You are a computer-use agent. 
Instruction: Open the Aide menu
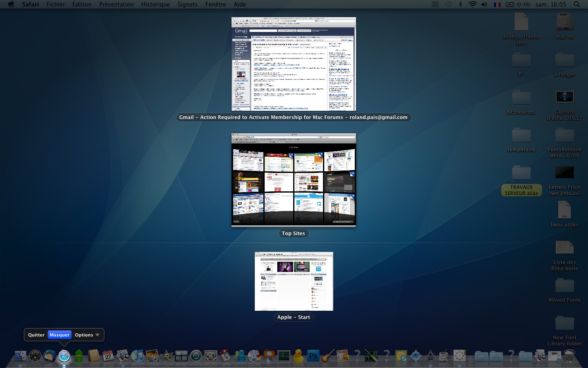[240, 4]
